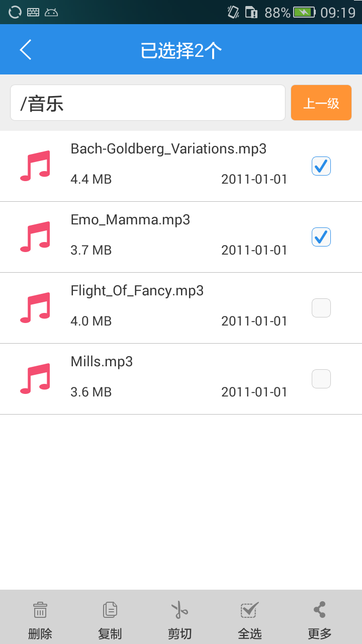Screen dimensions: 362x644
Task: Uncheck the Emo_Mamma.mp3 checkbox
Action: click(x=321, y=237)
